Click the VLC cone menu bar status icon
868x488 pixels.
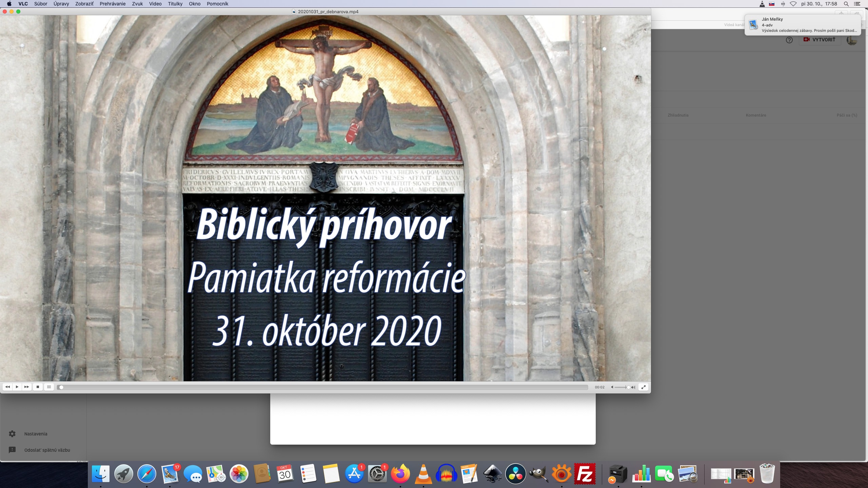(762, 4)
